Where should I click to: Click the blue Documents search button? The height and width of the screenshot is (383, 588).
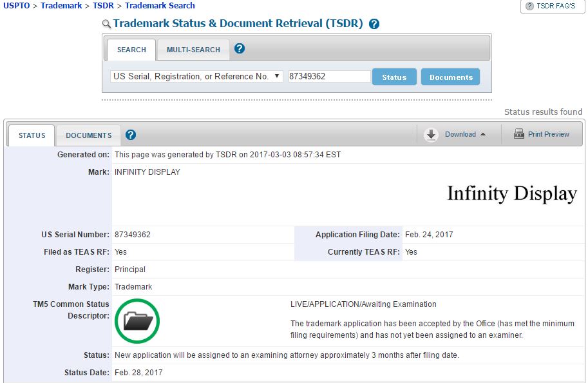click(450, 77)
